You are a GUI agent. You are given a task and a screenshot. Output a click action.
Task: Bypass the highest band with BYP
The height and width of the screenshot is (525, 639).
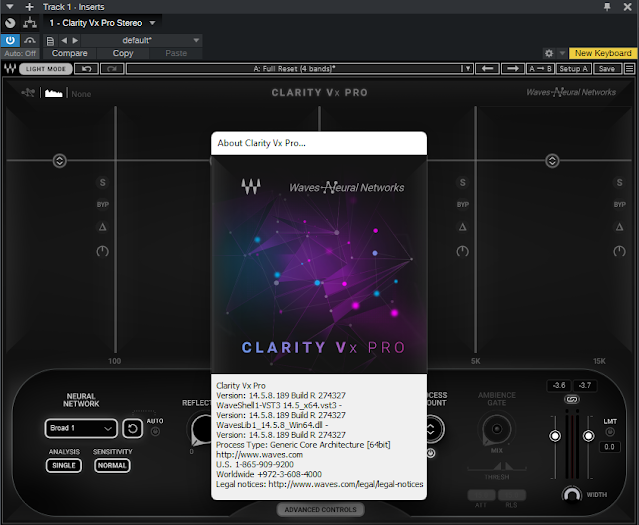point(619,205)
